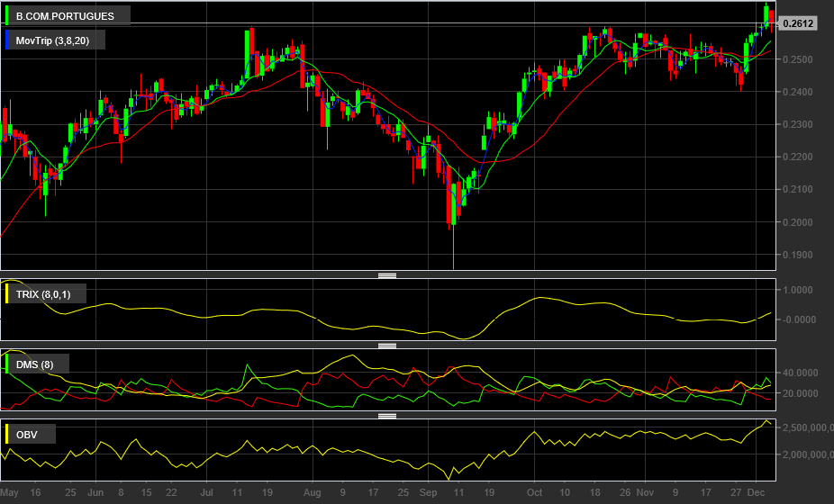Click the Oct label on time axis
This screenshot has width=834, height=504.
click(x=535, y=492)
